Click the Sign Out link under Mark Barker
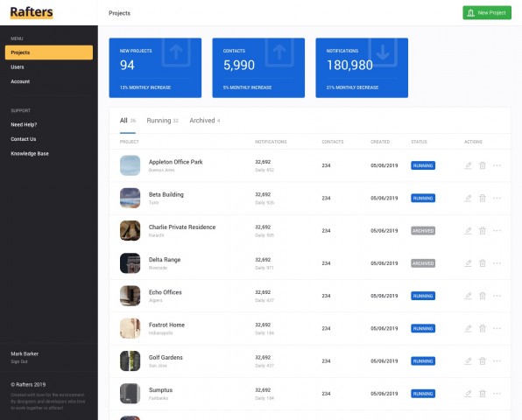This screenshot has height=420, width=522. pos(19,361)
